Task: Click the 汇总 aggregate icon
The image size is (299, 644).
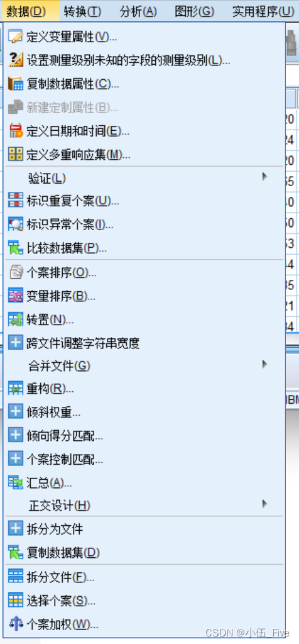Action: [x=16, y=482]
